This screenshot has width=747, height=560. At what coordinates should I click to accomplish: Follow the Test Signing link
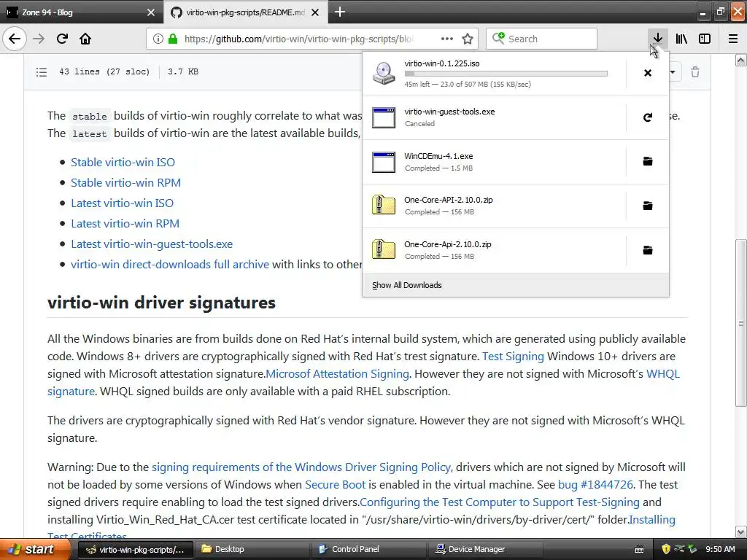point(513,356)
